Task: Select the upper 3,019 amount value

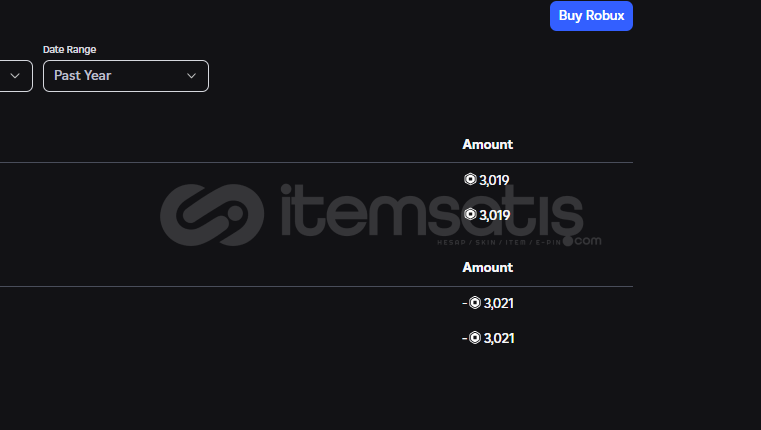Action: pyautogui.click(x=494, y=180)
